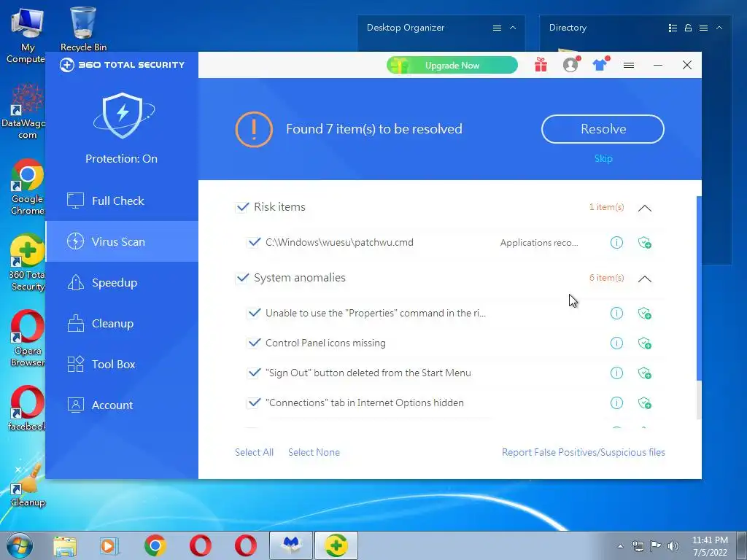This screenshot has width=747, height=560.
Task: Show hidden icons in system tray
Action: 620,547
